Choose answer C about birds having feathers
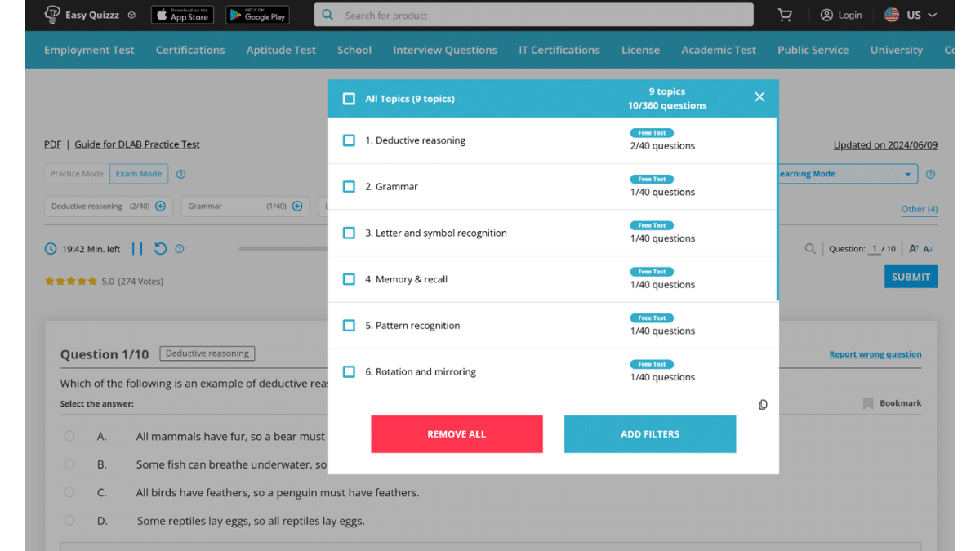This screenshot has width=980, height=551. (x=69, y=492)
